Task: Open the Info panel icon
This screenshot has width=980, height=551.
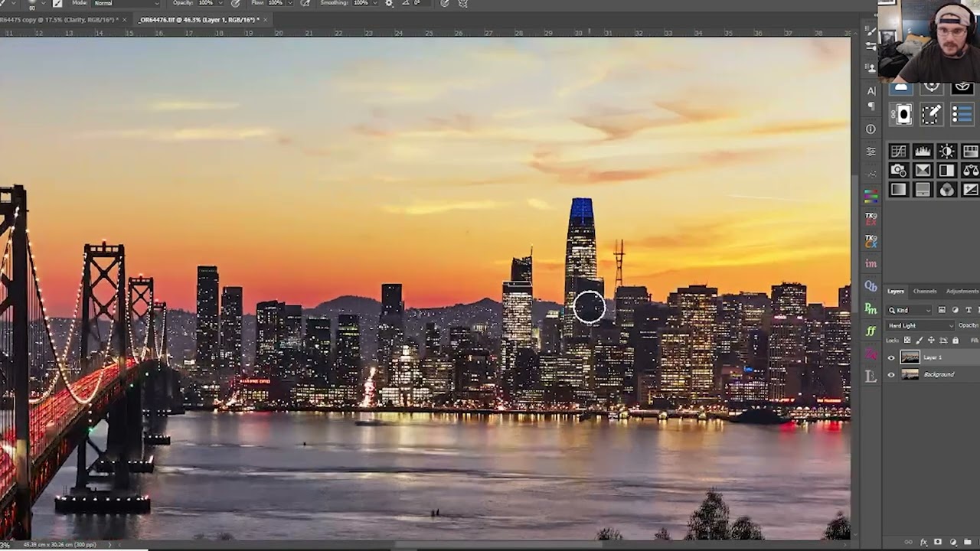Action: [871, 129]
